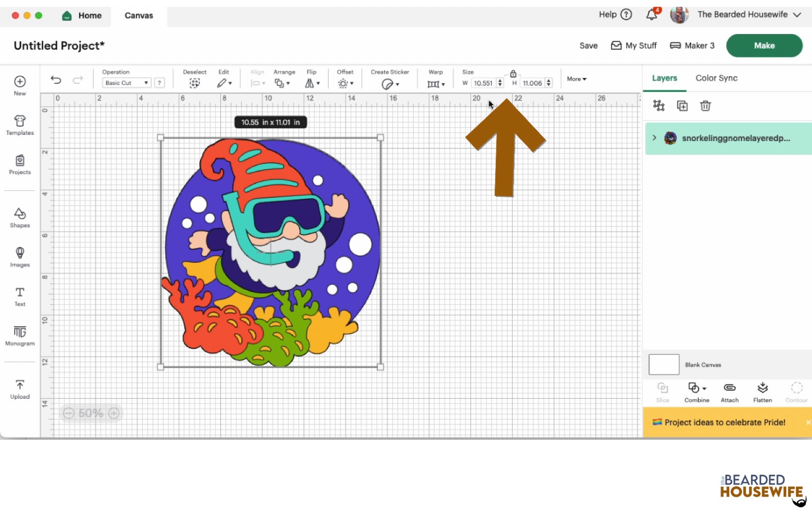Click the Create Sticker icon

coord(390,84)
